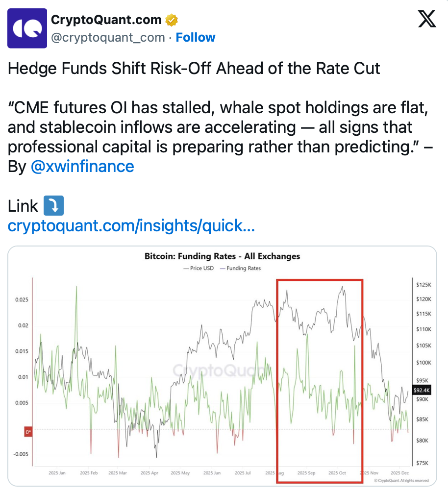Open the @cryptoquant_com handle
448x493 pixels.
[x=108, y=38]
